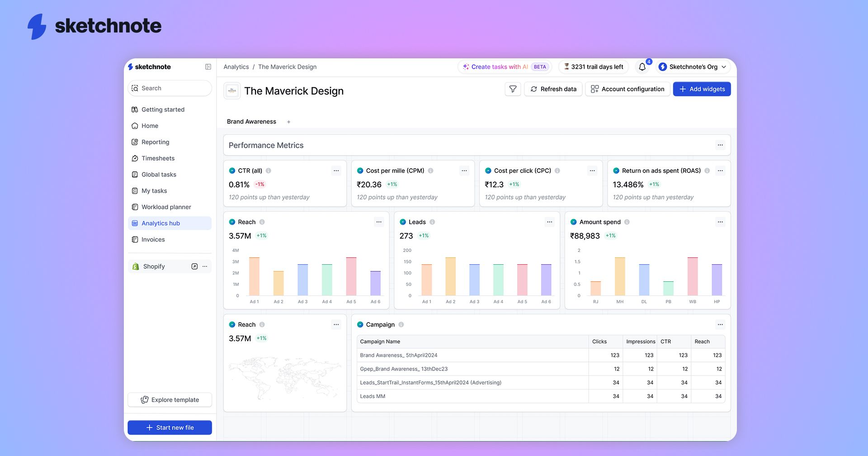Viewport: 868px width, 456px height.
Task: Click the Performance Metrics section title
Action: pos(266,145)
